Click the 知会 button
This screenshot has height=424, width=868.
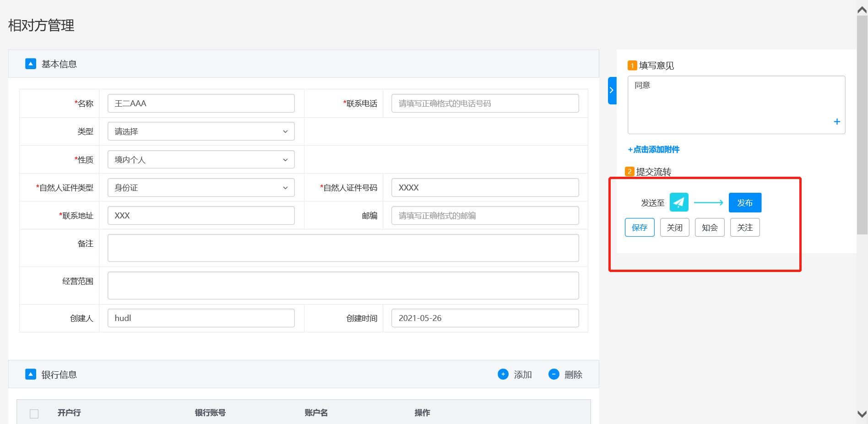709,228
